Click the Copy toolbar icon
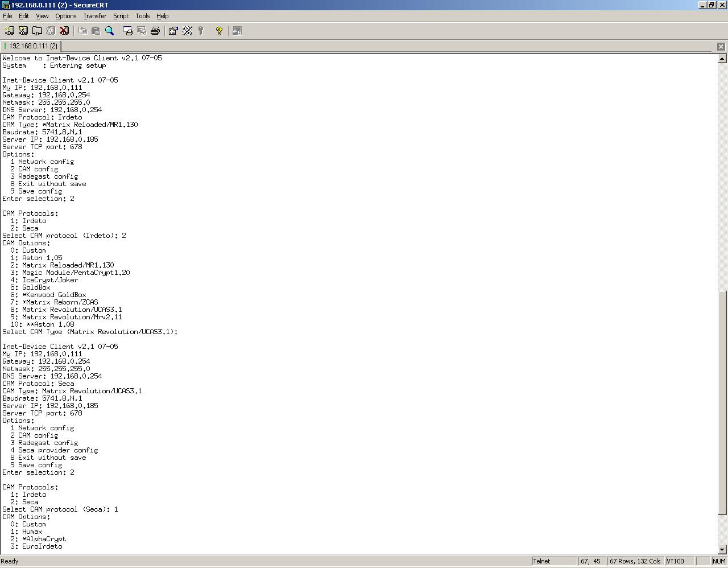728x568 pixels. pyautogui.click(x=82, y=31)
